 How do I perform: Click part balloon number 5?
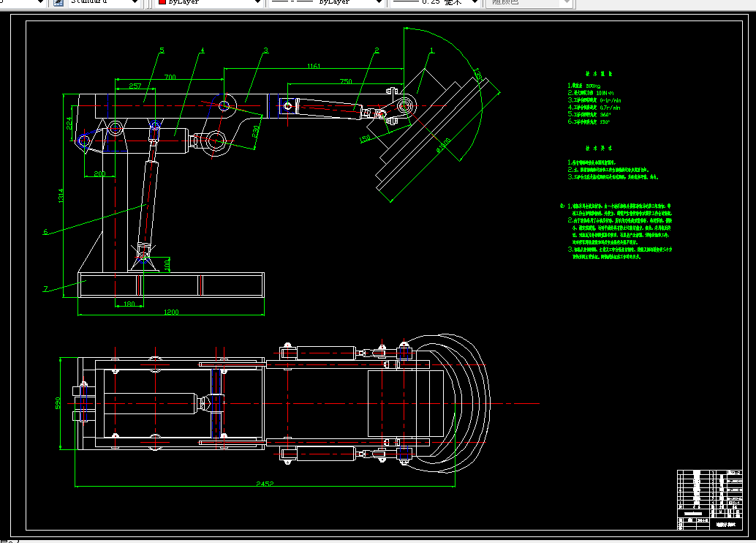162,50
